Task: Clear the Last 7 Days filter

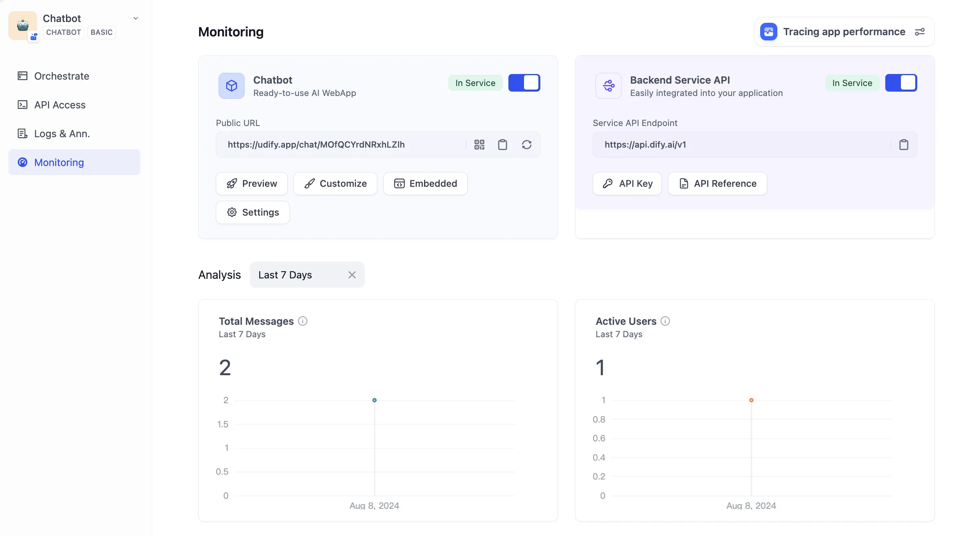Action: tap(352, 275)
